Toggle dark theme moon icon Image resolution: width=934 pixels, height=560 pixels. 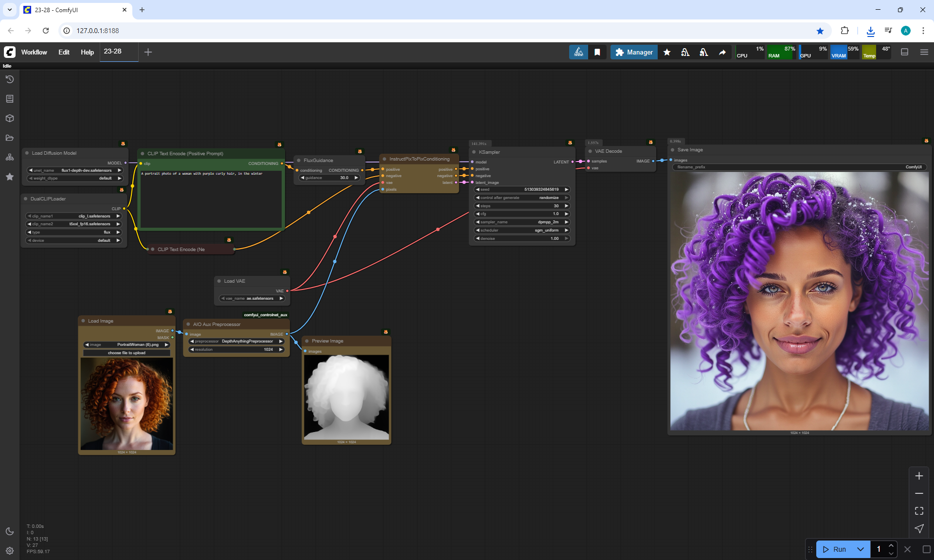9,531
